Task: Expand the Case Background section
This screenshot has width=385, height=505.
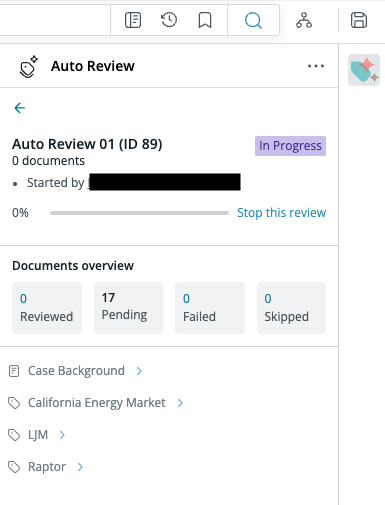Action: click(x=75, y=371)
